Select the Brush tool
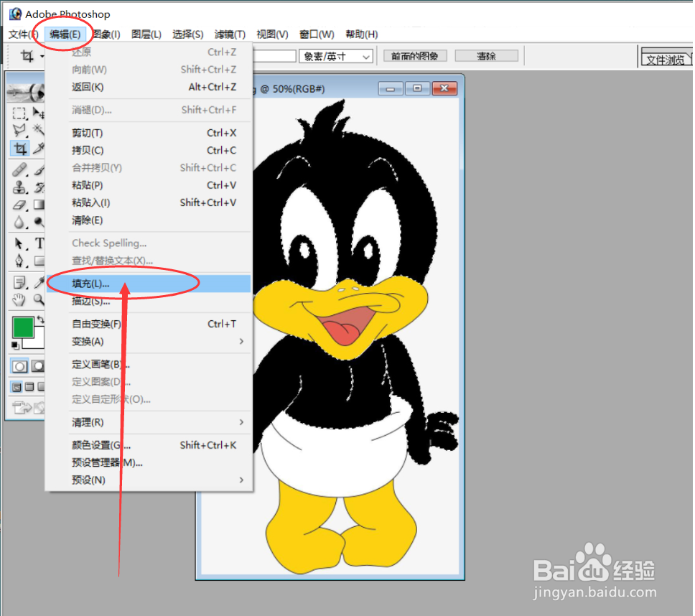The width and height of the screenshot is (695, 616). click(39, 169)
